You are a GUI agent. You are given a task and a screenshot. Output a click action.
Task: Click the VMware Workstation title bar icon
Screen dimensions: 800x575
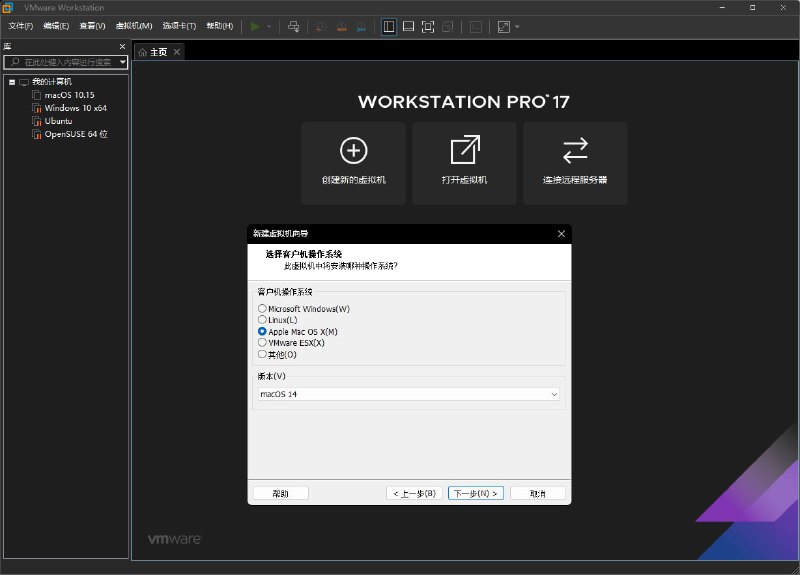(x=7, y=8)
